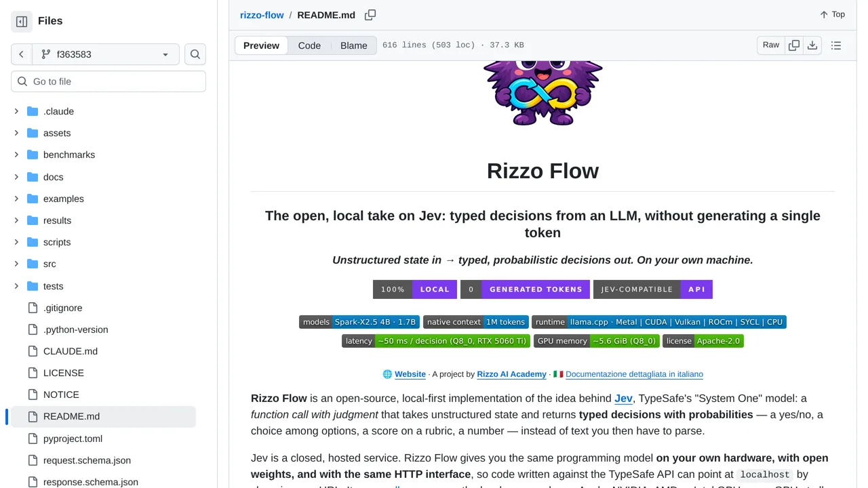Click the rizzo-flow breadcrumb link
This screenshot has height=488, width=868.
(x=262, y=15)
